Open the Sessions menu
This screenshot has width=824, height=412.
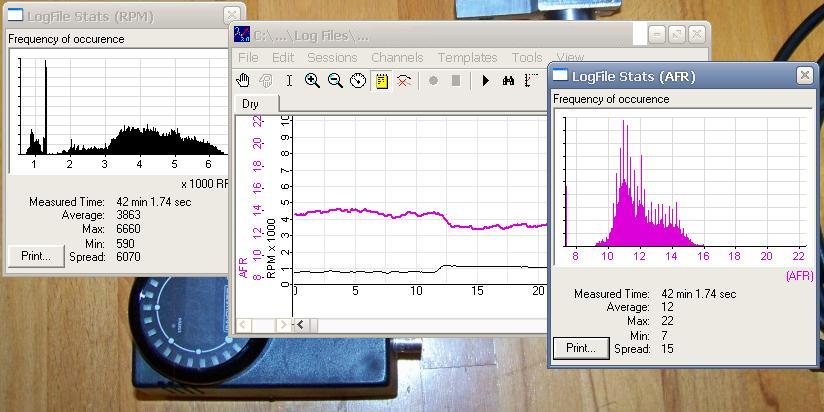point(332,58)
